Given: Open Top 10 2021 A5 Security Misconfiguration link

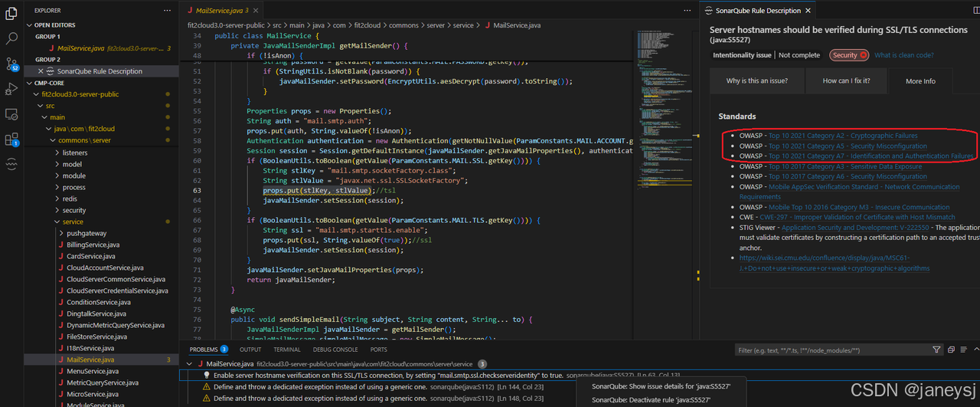Looking at the screenshot, I should click(848, 146).
